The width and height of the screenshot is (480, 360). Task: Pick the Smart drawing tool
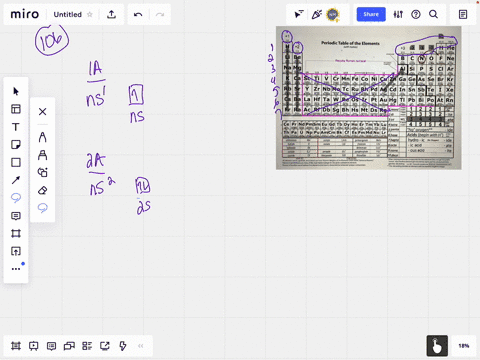tap(42, 172)
